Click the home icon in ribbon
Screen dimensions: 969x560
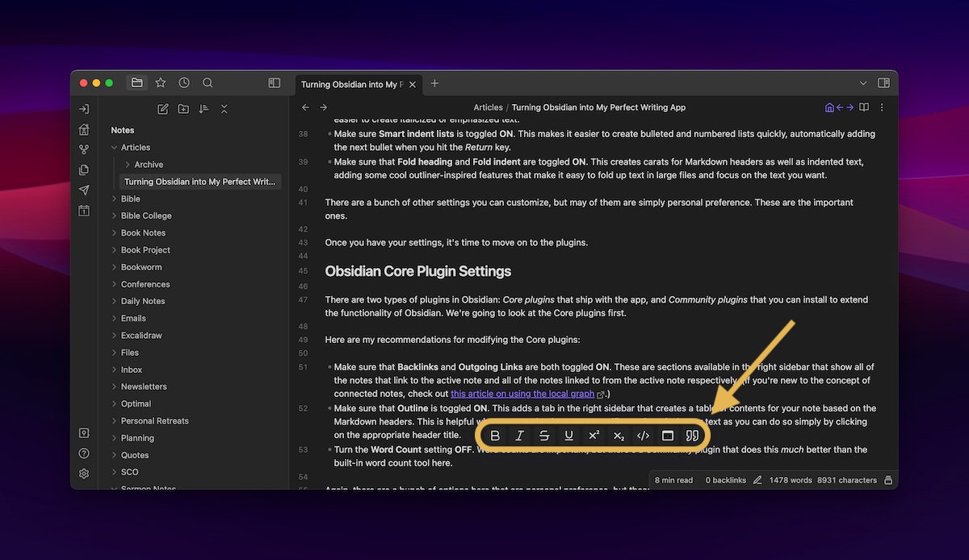[84, 129]
